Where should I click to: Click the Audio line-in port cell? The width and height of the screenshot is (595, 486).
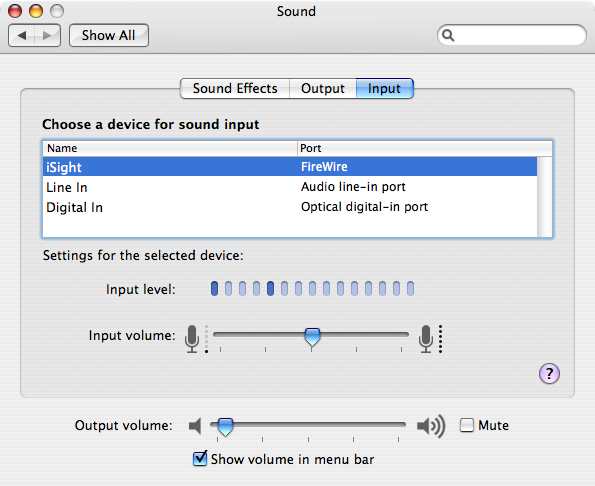pos(353,187)
